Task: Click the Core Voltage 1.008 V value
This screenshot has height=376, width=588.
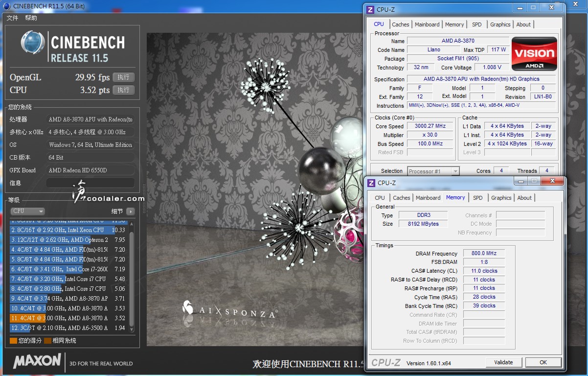Action: (492, 67)
